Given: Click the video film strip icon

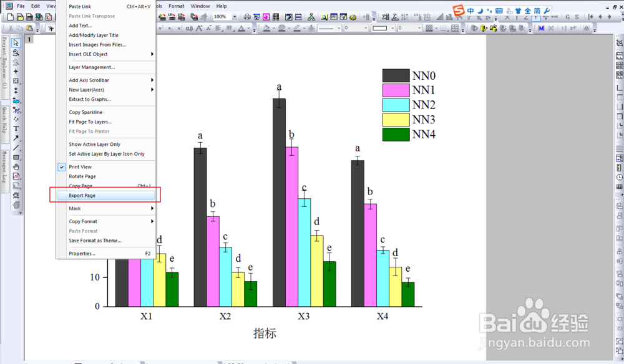Looking at the screenshot, I should point(275,17).
